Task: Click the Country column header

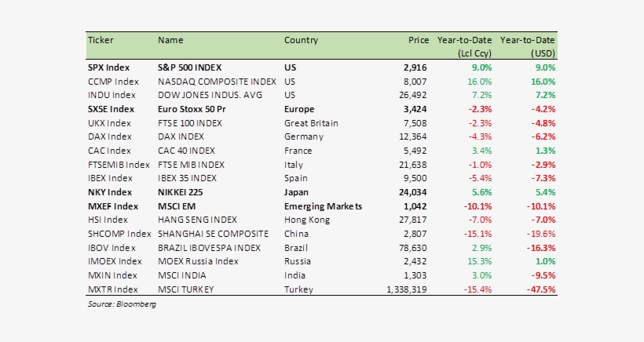Action: click(301, 39)
